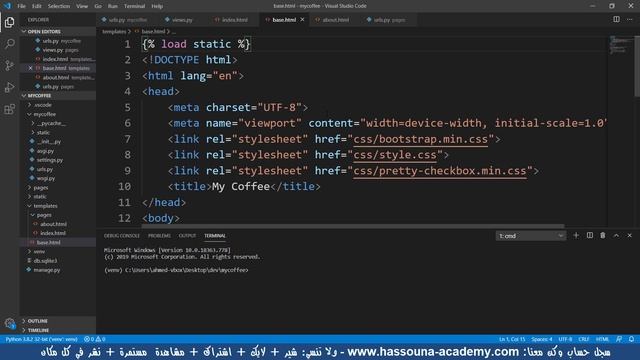Click errors and warnings count in status bar
The height and width of the screenshot is (360, 640).
(95, 339)
